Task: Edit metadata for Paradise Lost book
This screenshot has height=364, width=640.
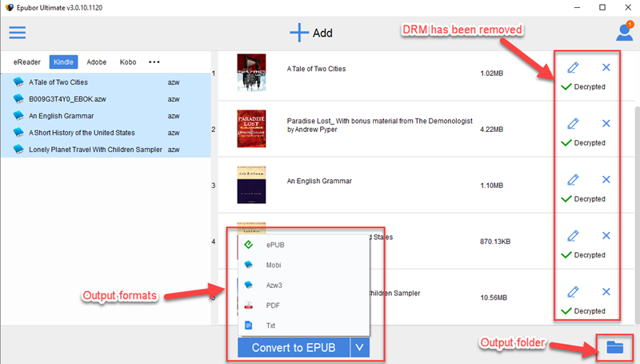Action: pyautogui.click(x=573, y=123)
